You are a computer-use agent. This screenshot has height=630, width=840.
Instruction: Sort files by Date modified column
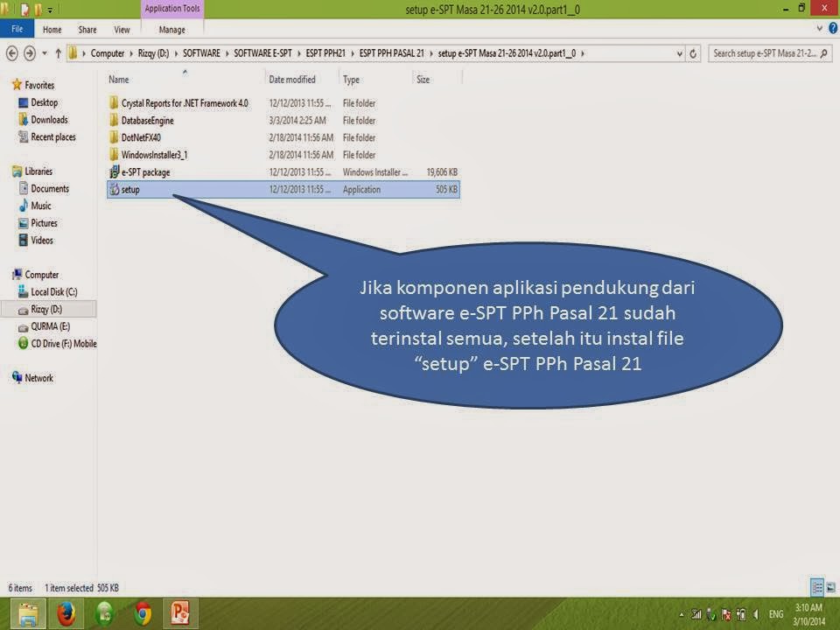[x=292, y=80]
